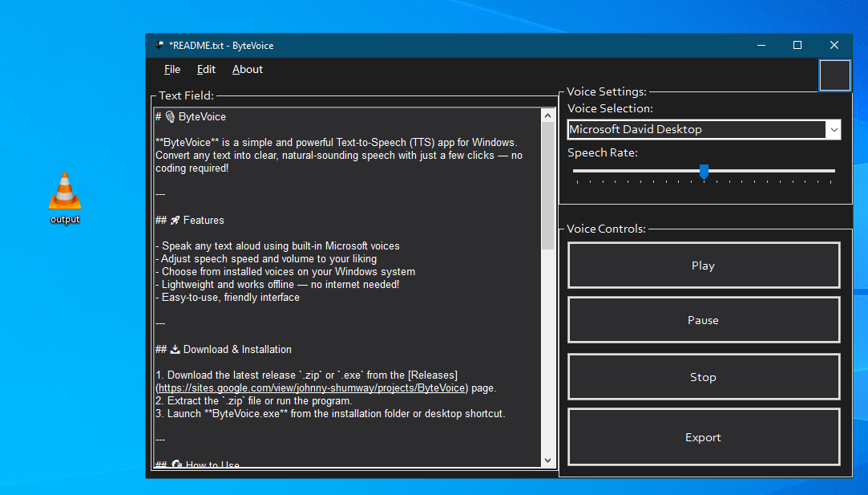The height and width of the screenshot is (495, 868).
Task: Click the scroll up arrow of text field
Action: 547,116
